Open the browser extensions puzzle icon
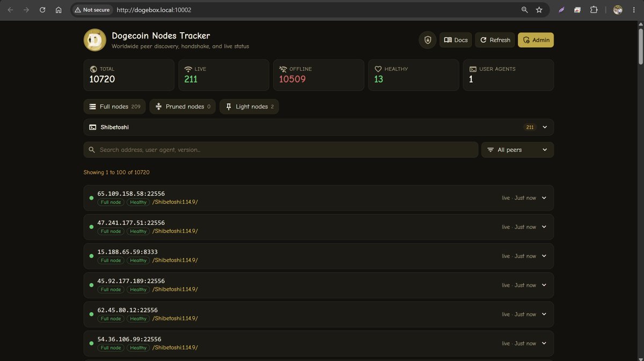Viewport: 644px width, 361px height. tap(594, 10)
